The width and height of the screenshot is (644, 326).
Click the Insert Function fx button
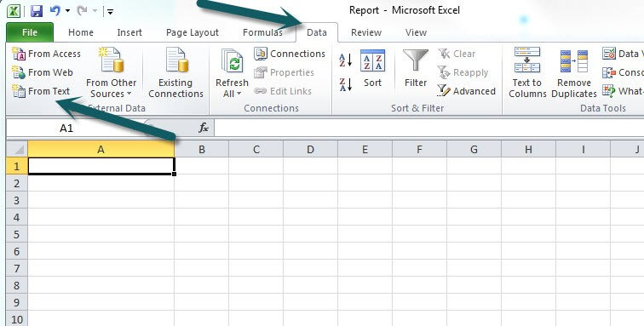tap(204, 128)
